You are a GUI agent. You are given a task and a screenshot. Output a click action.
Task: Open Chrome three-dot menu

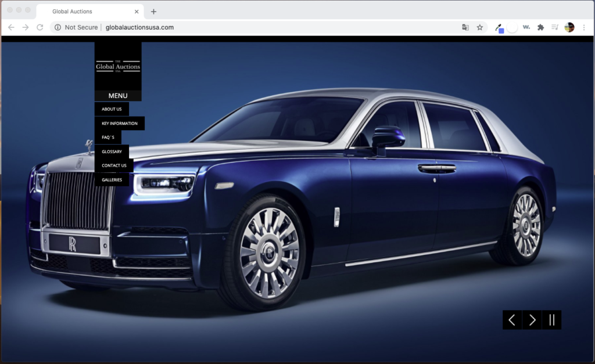[584, 27]
